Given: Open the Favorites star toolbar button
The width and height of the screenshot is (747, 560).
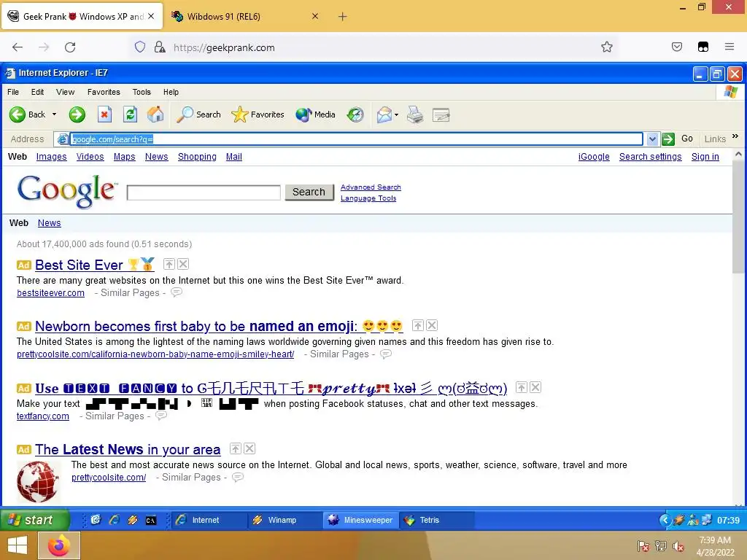Looking at the screenshot, I should [x=258, y=114].
